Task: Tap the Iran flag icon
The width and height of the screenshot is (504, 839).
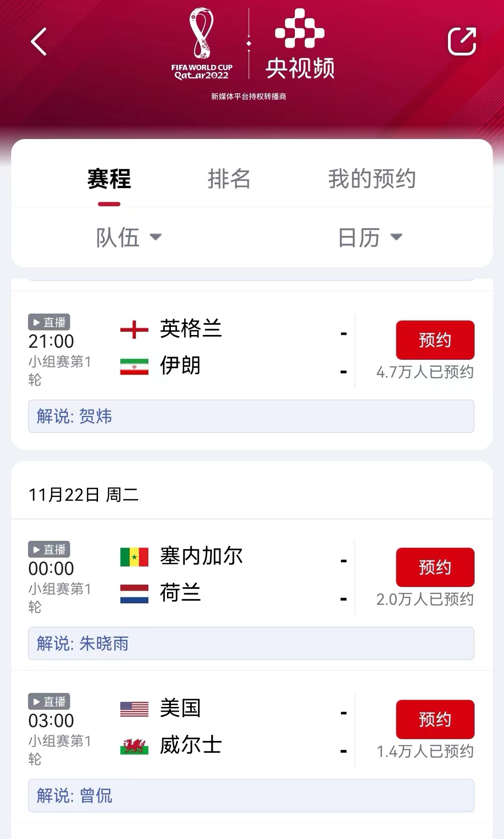Action: (x=134, y=366)
